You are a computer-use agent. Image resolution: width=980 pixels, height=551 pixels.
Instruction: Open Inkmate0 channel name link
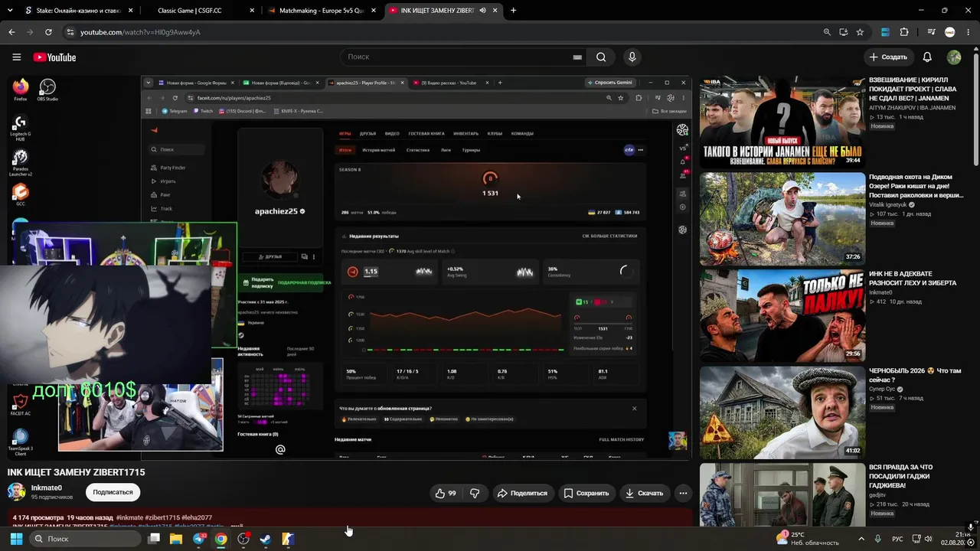pos(47,487)
